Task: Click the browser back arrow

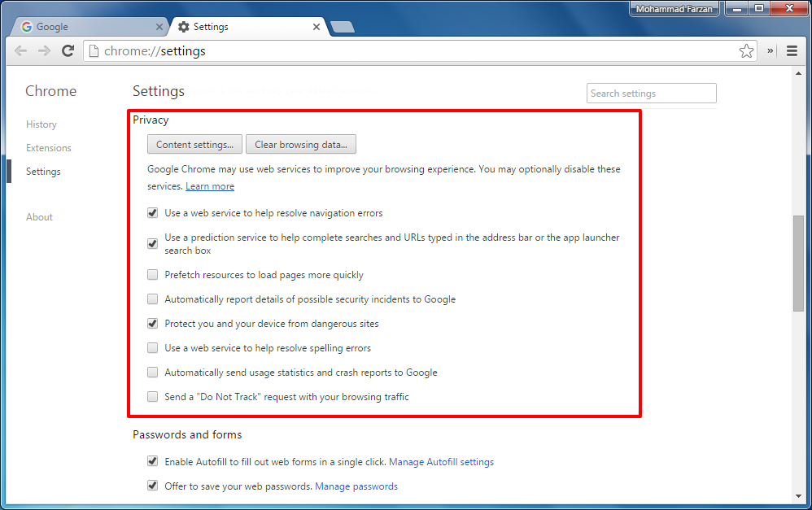Action: pyautogui.click(x=20, y=50)
